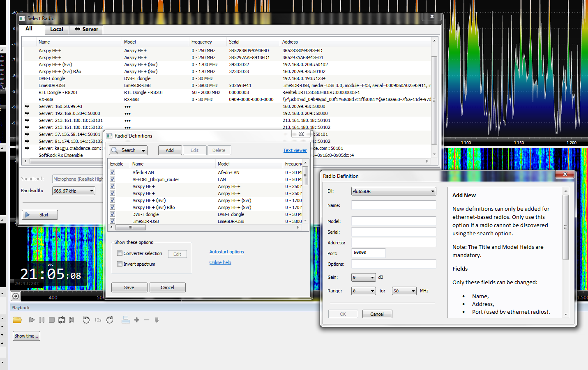Screen dimensions: 588x370
Task: Tick the Invert spectrum checkbox
Action: (120, 264)
